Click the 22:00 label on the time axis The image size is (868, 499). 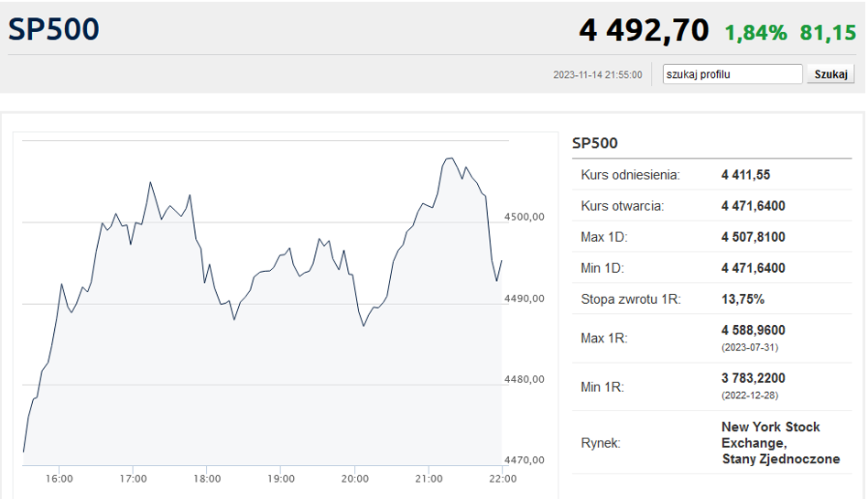coord(502,478)
